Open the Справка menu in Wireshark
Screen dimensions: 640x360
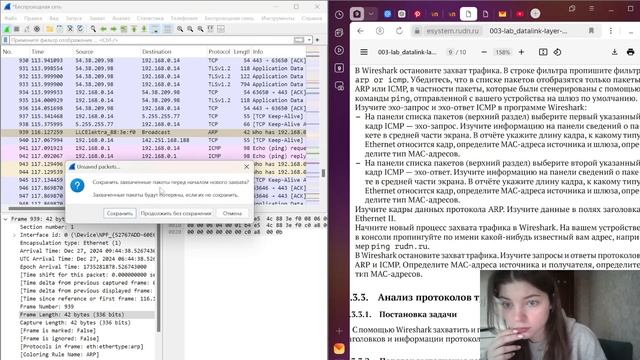tap(311, 18)
